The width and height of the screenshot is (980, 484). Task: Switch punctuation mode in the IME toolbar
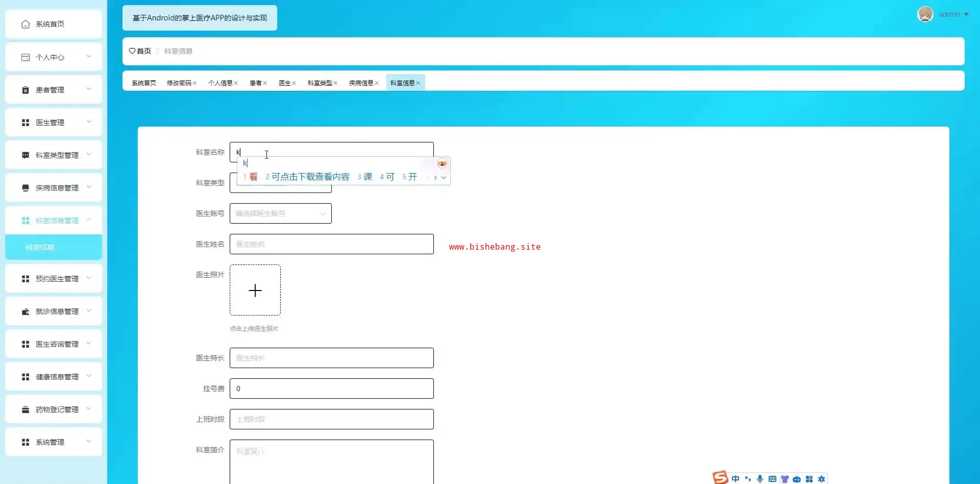pos(748,479)
